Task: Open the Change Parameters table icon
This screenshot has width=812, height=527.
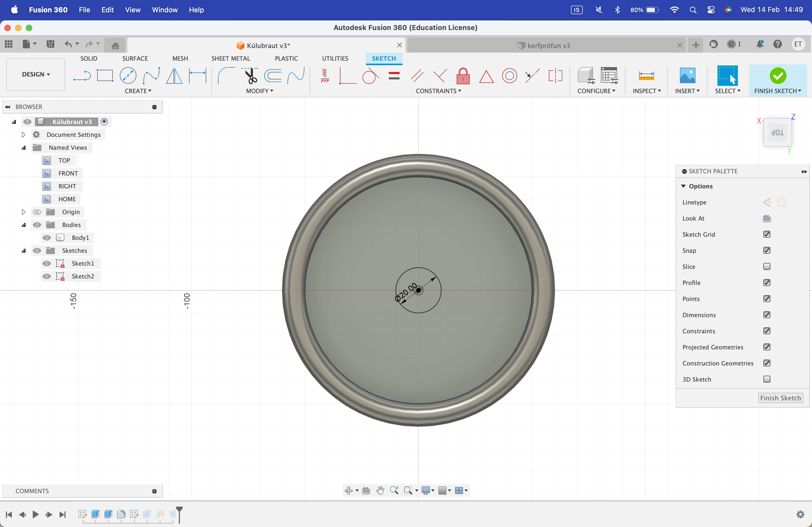Action: coord(609,76)
